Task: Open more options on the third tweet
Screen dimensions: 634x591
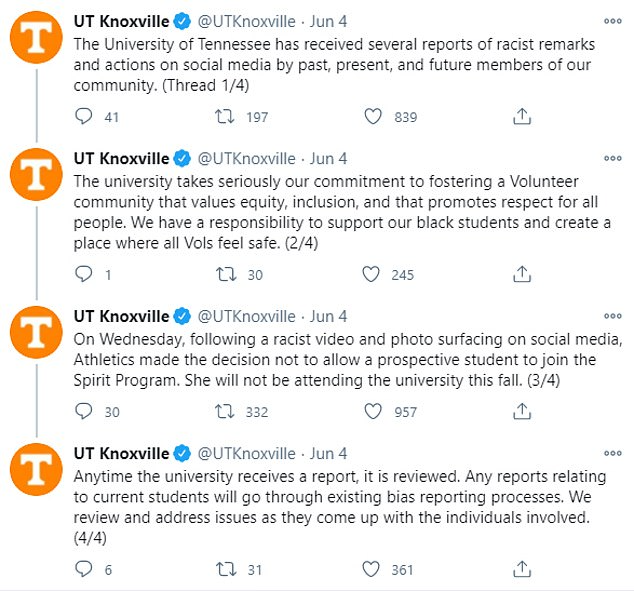Action: coord(613,316)
